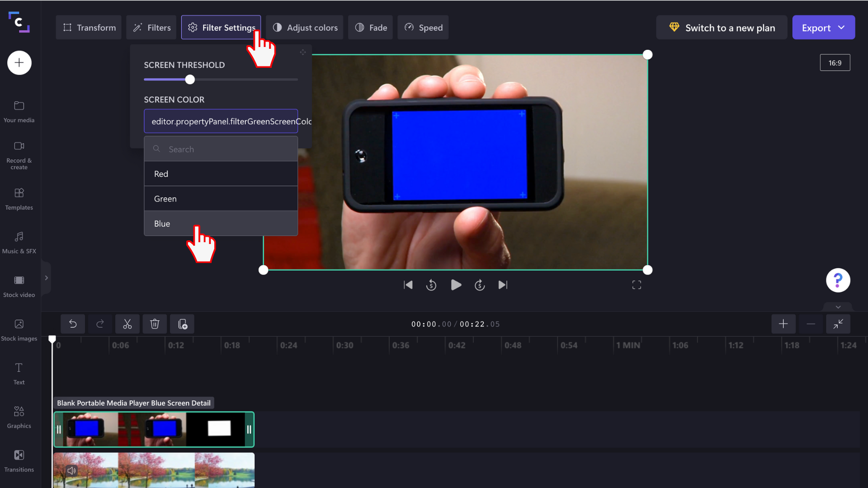Adjust the Screen Threshold slider
The image size is (868, 488).
(x=189, y=79)
